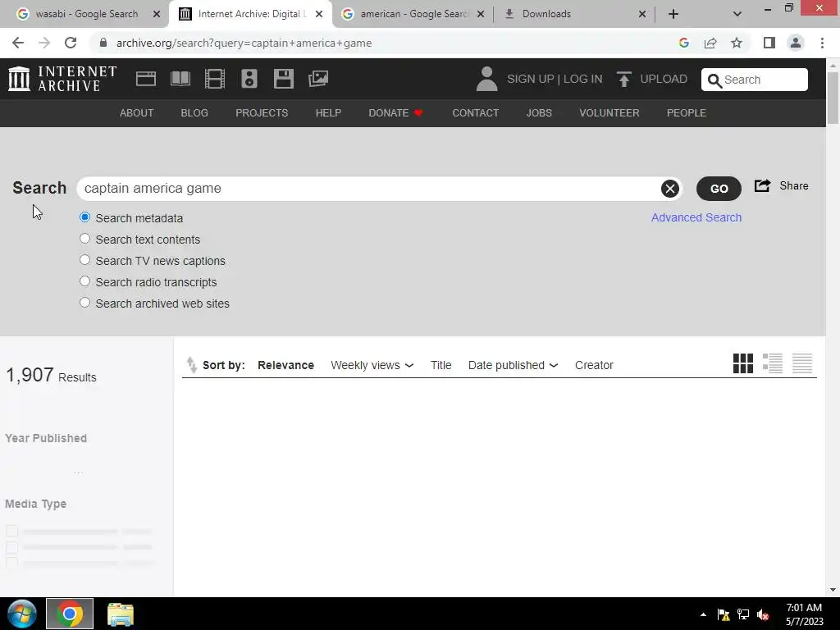This screenshot has height=630, width=840.
Task: Sort results by Creator
Action: [594, 365]
